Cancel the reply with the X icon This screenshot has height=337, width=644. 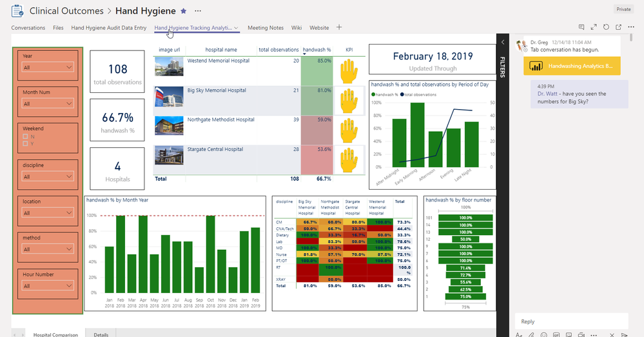coord(612,334)
